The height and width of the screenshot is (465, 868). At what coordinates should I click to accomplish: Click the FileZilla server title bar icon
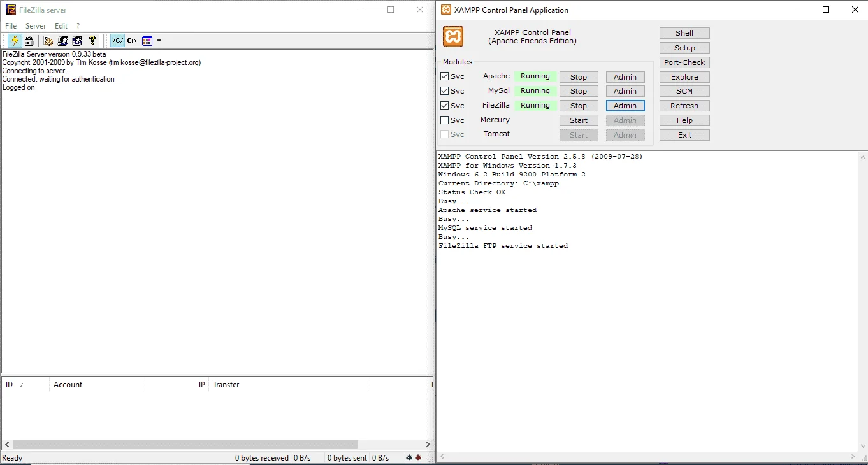(x=11, y=10)
